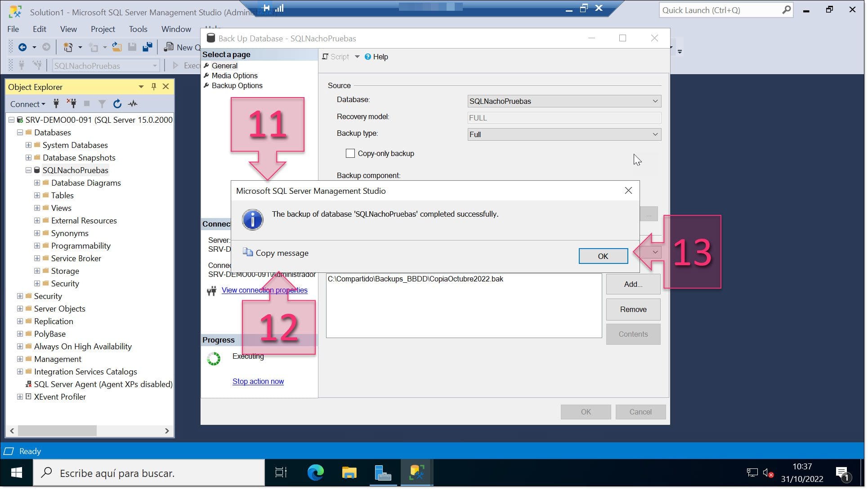The height and width of the screenshot is (490, 868).
Task: Open the Connect dropdown in Object Explorer
Action: [x=27, y=104]
